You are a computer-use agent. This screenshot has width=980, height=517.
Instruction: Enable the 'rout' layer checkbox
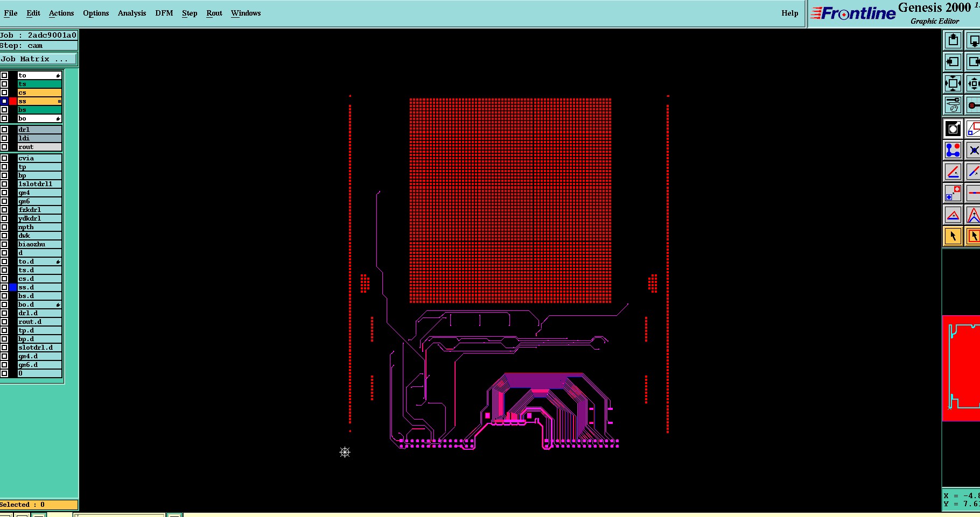point(4,147)
